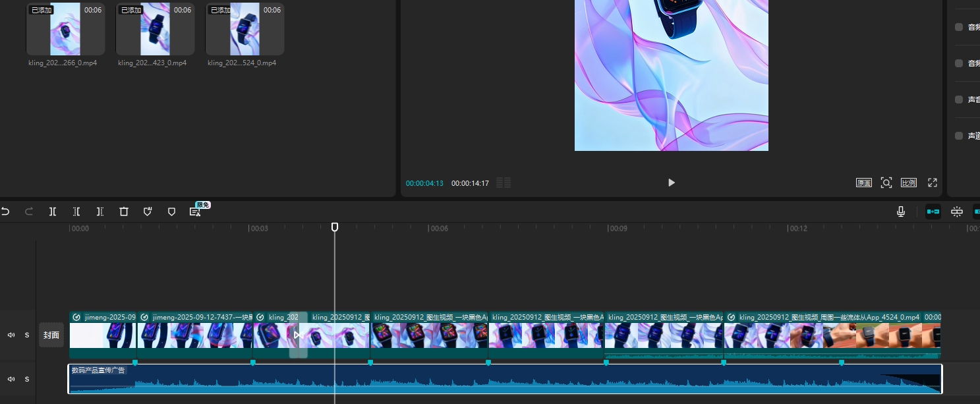Select the transition icon between timeline clips
The width and height of the screenshot is (980, 404).
[x=298, y=335]
